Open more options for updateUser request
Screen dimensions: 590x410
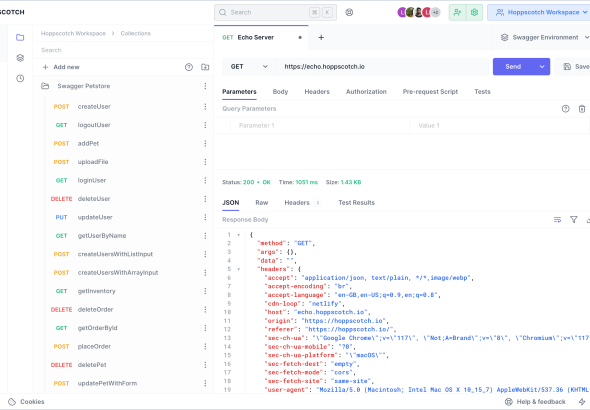205,217
